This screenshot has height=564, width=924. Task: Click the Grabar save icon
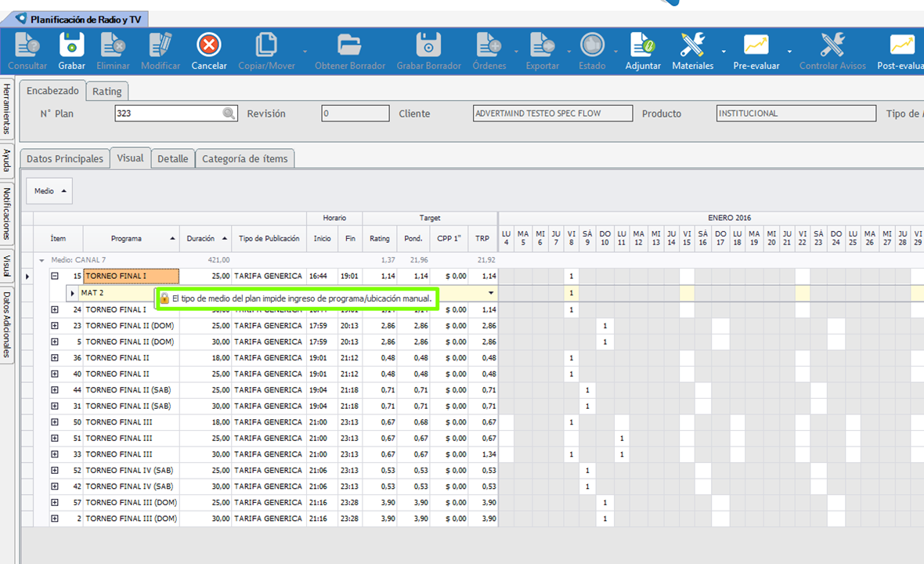(x=72, y=45)
